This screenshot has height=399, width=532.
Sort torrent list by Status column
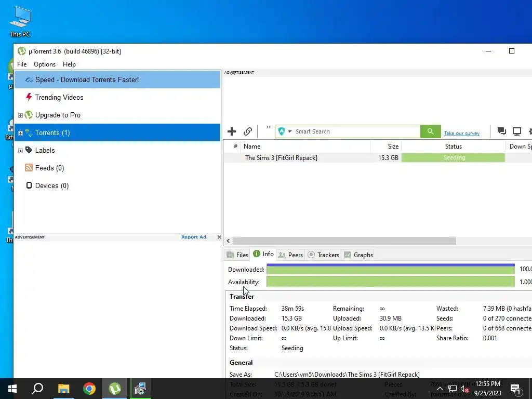[453, 146]
